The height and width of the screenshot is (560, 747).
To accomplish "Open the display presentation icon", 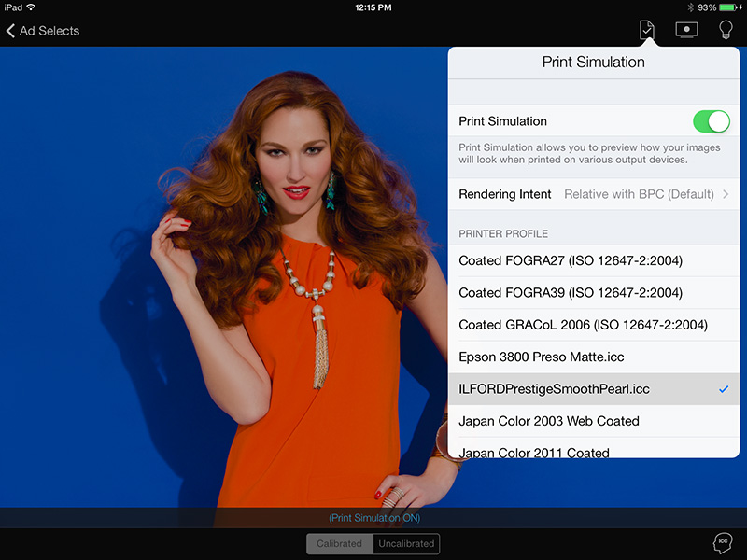I will tap(686, 30).
